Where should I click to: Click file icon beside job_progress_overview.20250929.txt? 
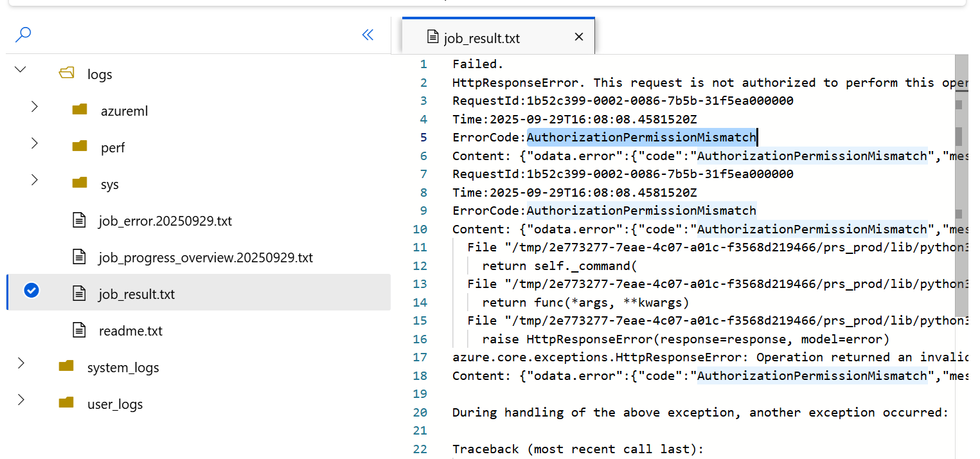pyautogui.click(x=79, y=256)
